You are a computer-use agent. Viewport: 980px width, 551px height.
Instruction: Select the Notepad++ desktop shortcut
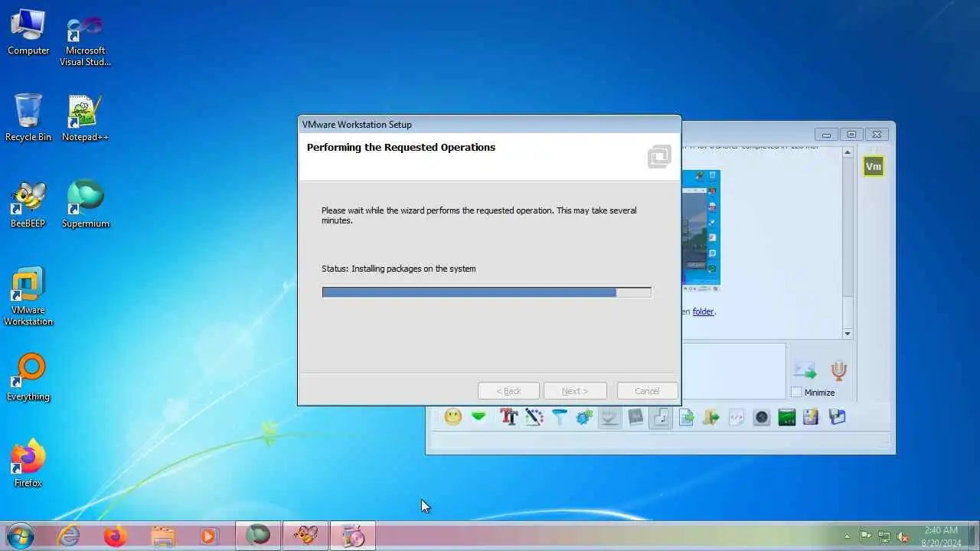click(x=85, y=118)
